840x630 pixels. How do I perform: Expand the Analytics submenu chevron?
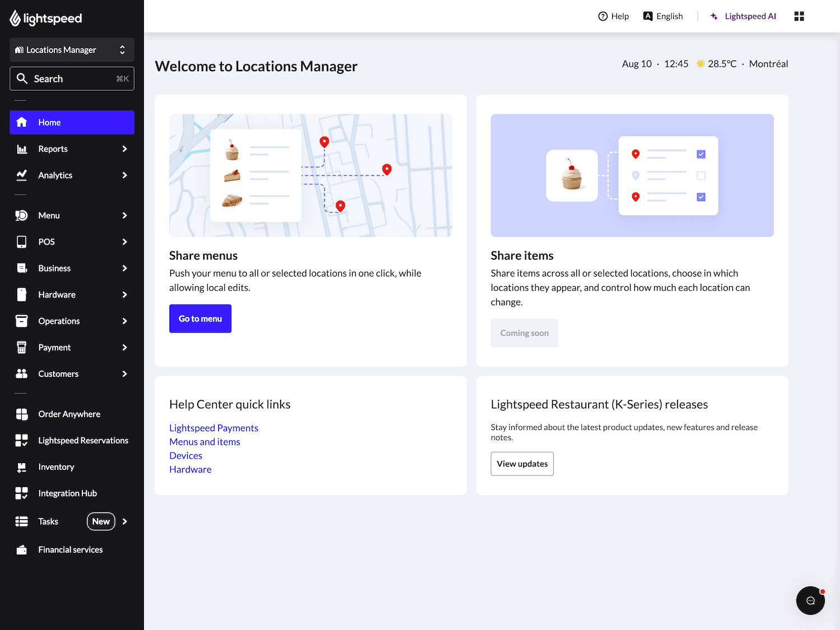pos(124,175)
